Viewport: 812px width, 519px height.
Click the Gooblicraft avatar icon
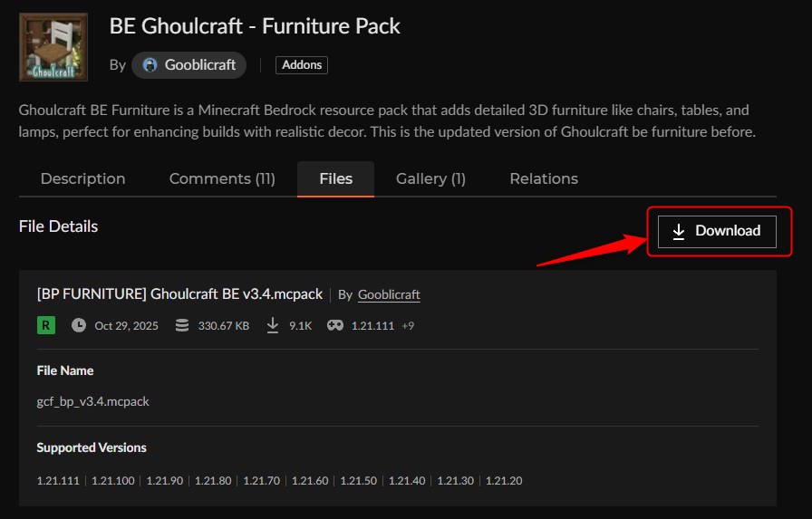tap(150, 65)
